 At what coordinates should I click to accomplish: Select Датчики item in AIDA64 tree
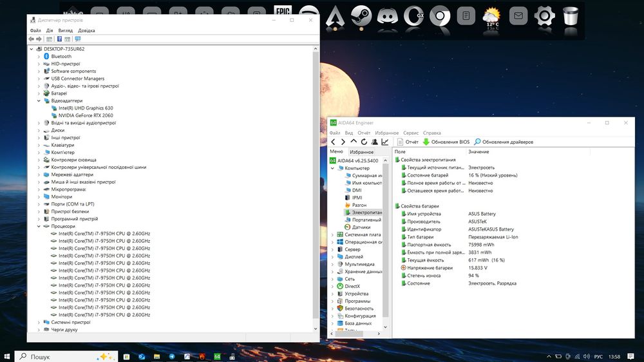click(x=361, y=227)
